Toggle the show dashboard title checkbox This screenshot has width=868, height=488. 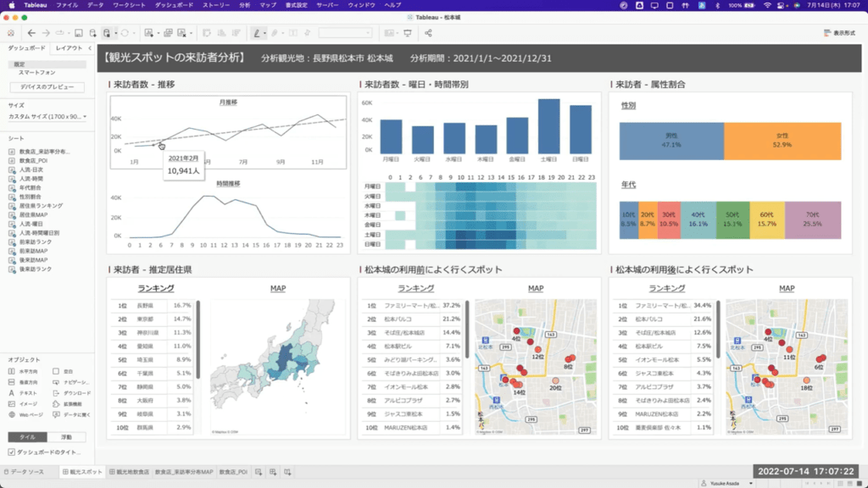[11, 452]
